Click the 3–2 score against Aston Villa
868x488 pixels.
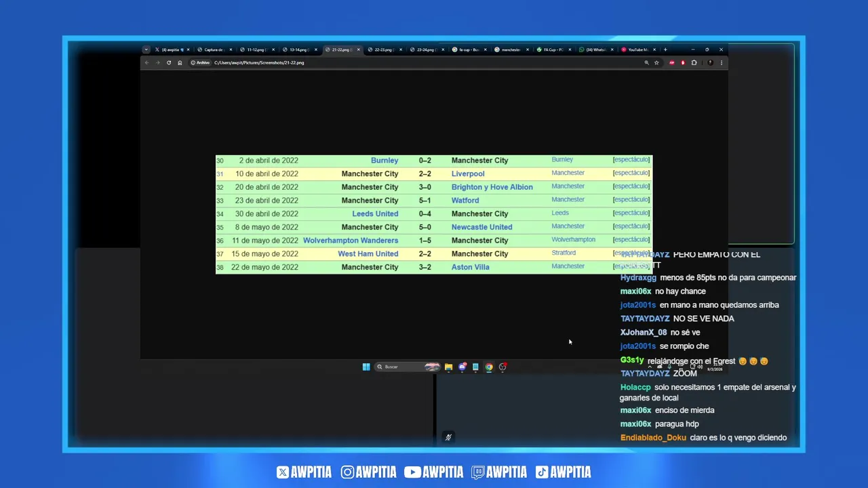coord(425,267)
